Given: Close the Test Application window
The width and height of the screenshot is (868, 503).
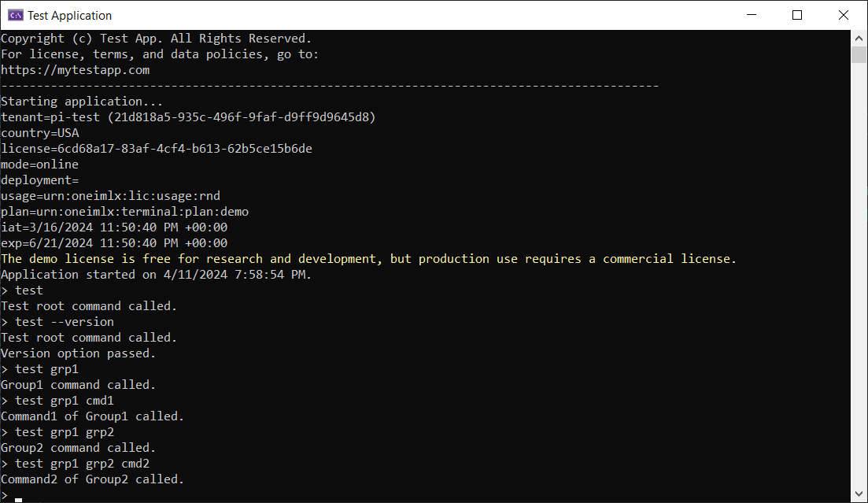Looking at the screenshot, I should click(x=844, y=15).
